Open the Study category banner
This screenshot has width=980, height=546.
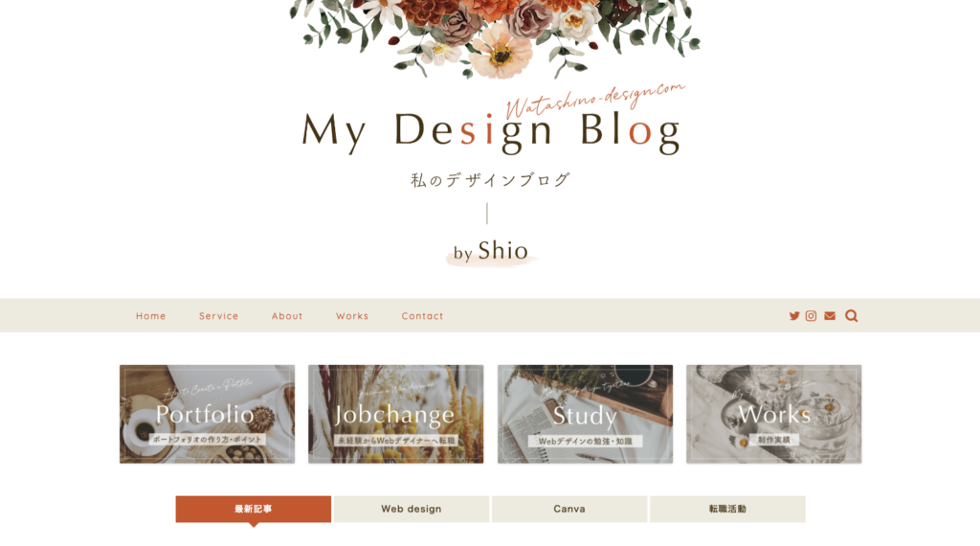[x=585, y=414]
